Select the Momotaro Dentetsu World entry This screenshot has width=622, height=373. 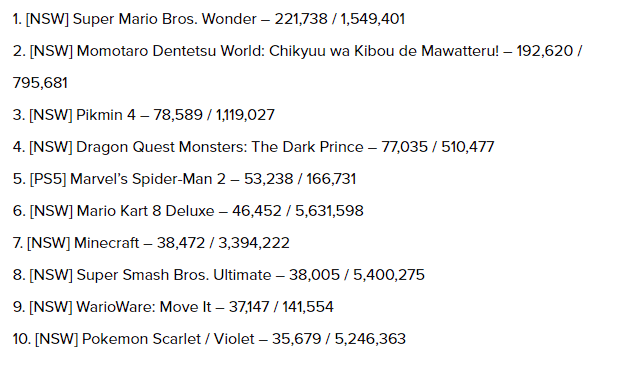(297, 67)
